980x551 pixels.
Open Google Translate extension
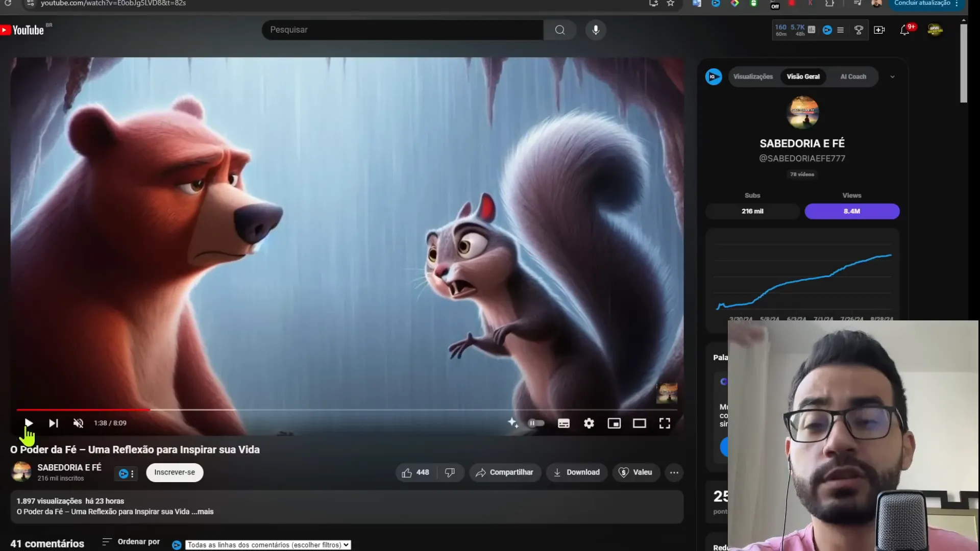[x=697, y=3]
